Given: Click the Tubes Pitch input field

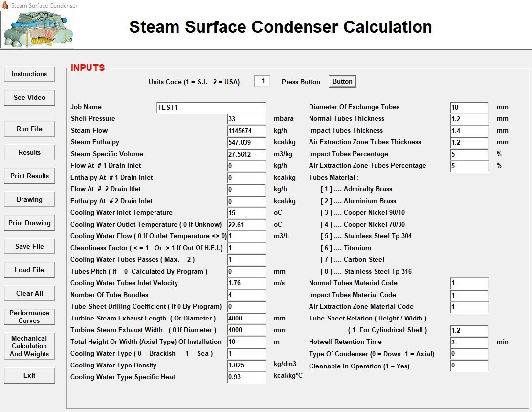Looking at the screenshot, I should [x=246, y=272].
